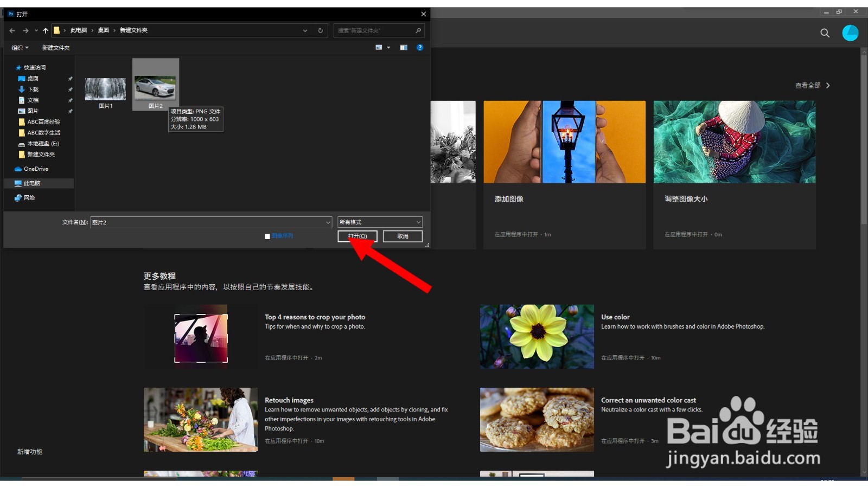Image resolution: width=868 pixels, height=488 pixels.
Task: Click the Photoshop search magnifier icon
Action: (x=825, y=33)
